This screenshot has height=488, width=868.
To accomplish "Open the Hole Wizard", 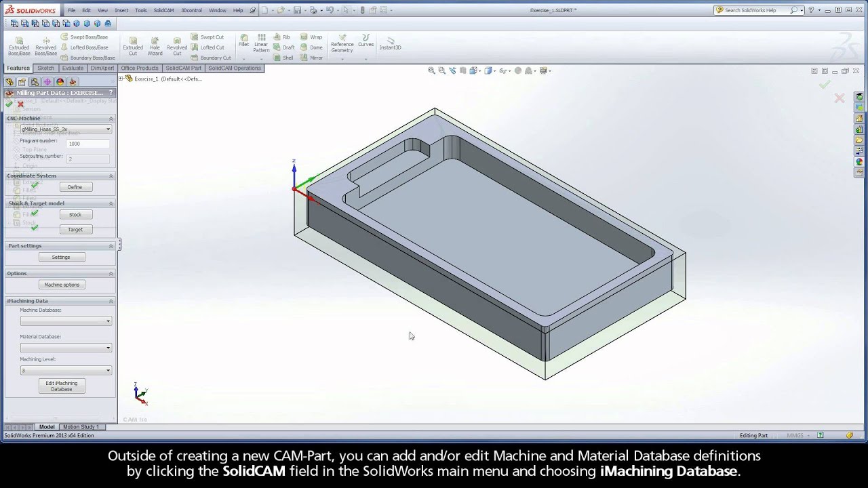I will pos(155,45).
